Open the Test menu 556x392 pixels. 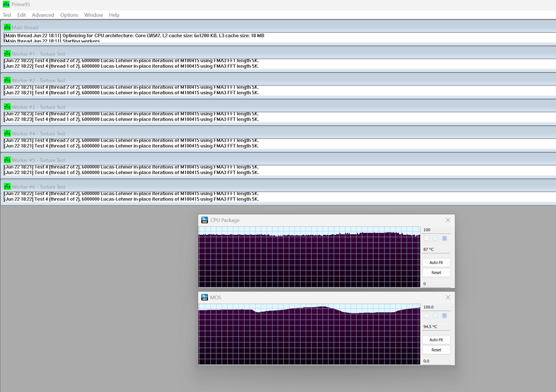coord(7,15)
